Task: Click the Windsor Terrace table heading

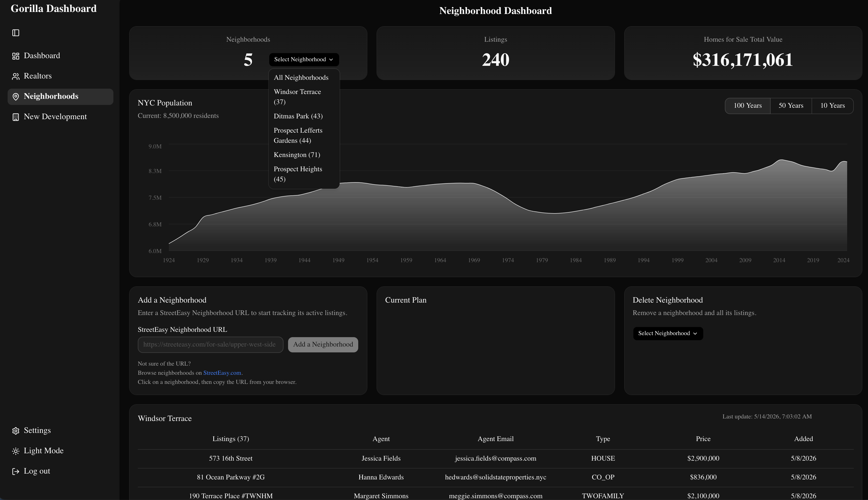Action: click(164, 419)
